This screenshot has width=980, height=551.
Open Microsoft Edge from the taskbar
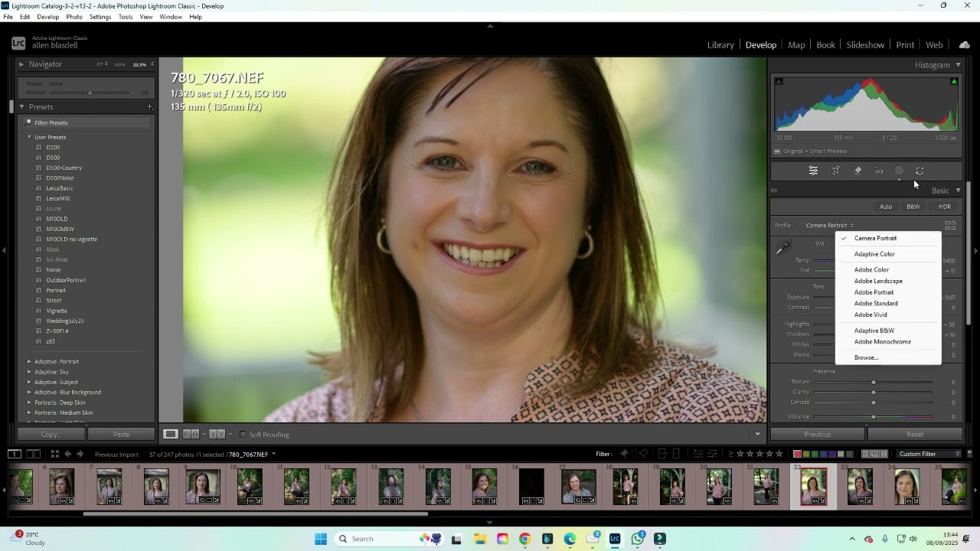click(570, 539)
